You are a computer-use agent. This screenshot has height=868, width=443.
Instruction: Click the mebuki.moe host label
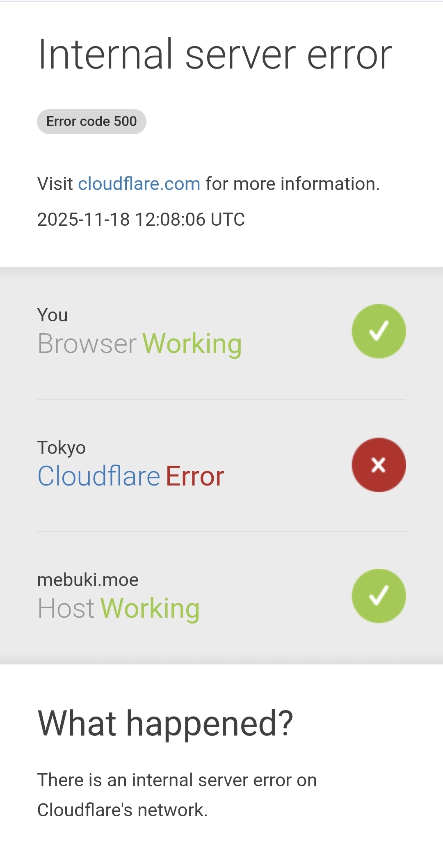pyautogui.click(x=88, y=580)
